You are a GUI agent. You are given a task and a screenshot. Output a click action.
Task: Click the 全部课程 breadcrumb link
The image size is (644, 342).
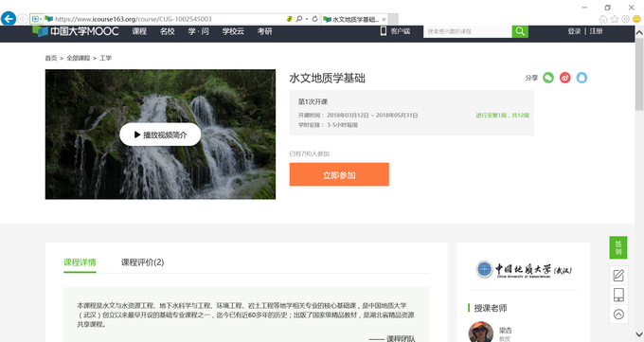pyautogui.click(x=78, y=58)
